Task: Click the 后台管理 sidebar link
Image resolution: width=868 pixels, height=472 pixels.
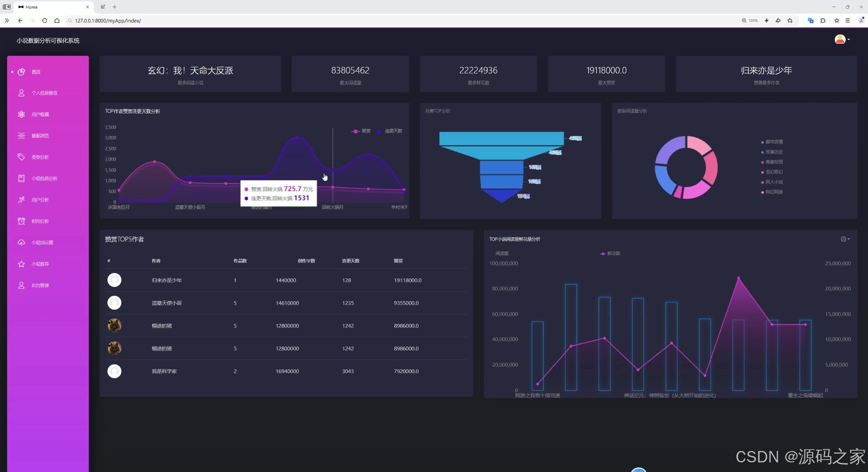Action: 40,285
